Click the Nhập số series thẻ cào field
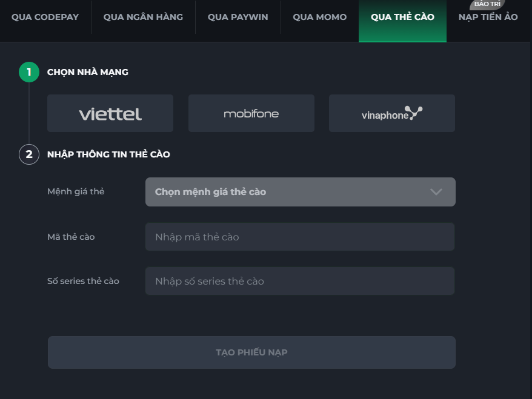Screen dimensions: 532x399 click(x=300, y=281)
